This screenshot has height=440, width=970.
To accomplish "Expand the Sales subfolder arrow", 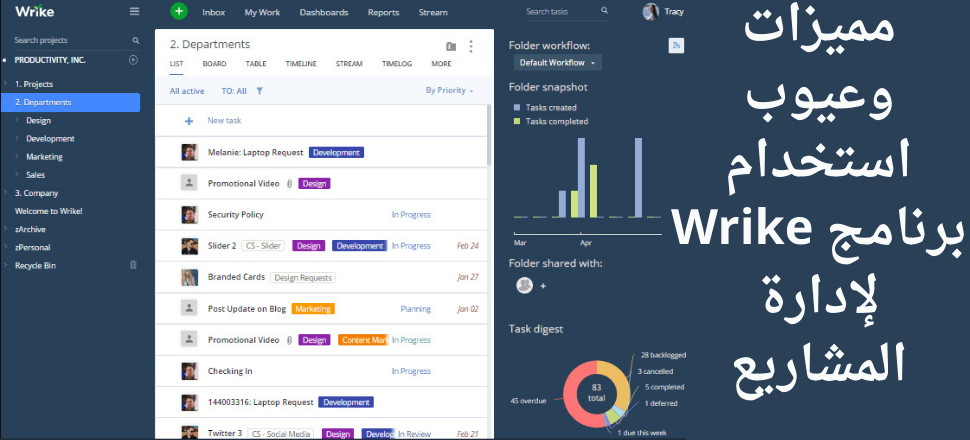I will 17,175.
